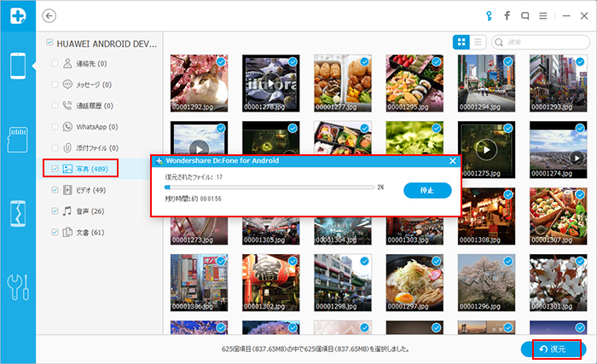Screen dimensions: 597x364
Task: Click the 復元 restore button
Action: pos(556,349)
